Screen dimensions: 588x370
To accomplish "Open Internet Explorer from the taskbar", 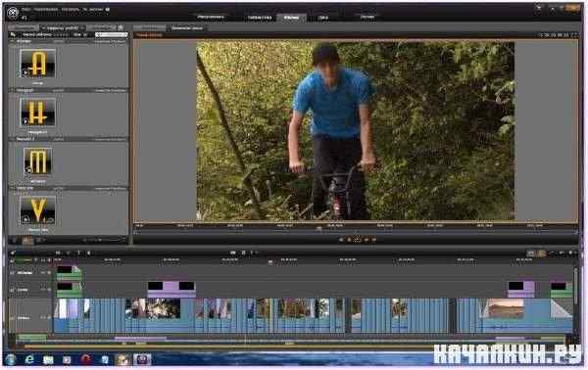I will coord(29,359).
